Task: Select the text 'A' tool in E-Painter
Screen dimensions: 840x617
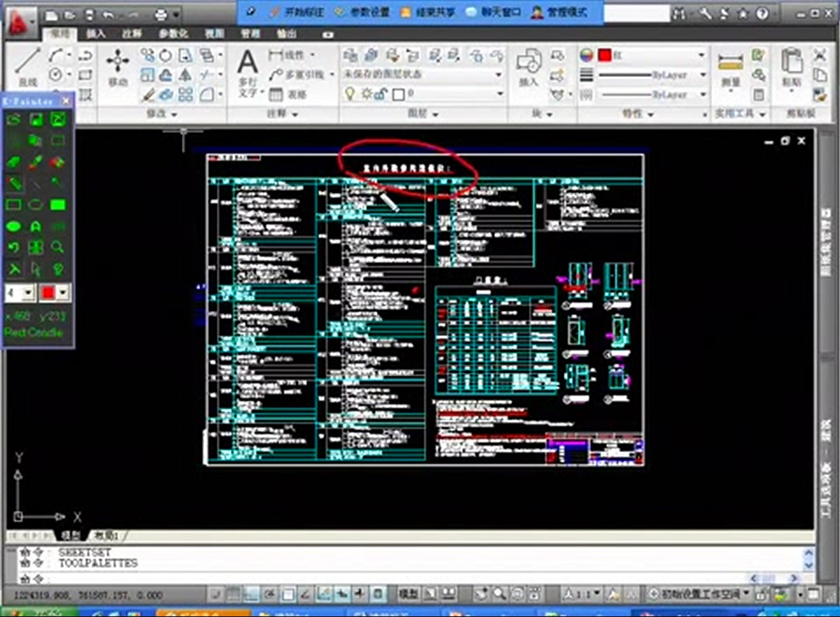Action: click(x=35, y=226)
